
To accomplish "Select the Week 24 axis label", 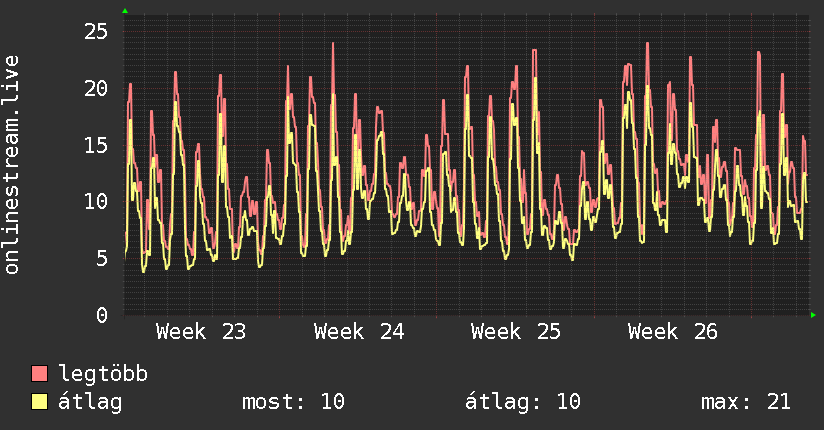I will pos(359,332).
